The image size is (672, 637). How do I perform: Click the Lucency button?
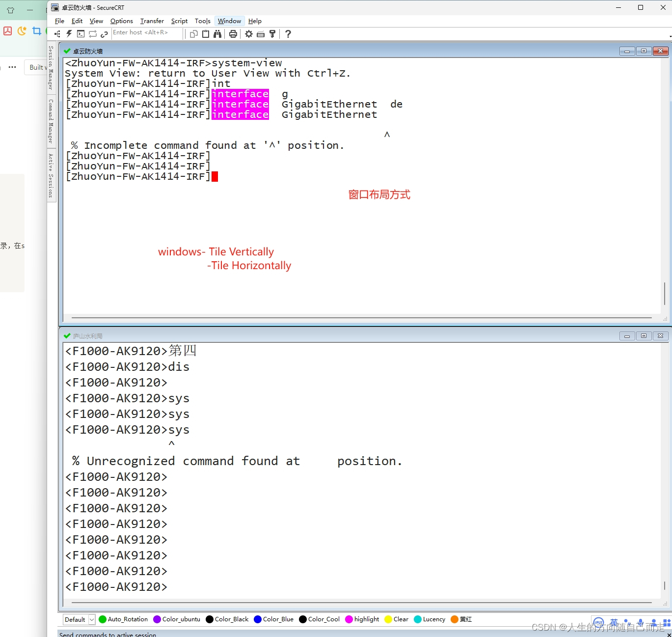pos(430,619)
